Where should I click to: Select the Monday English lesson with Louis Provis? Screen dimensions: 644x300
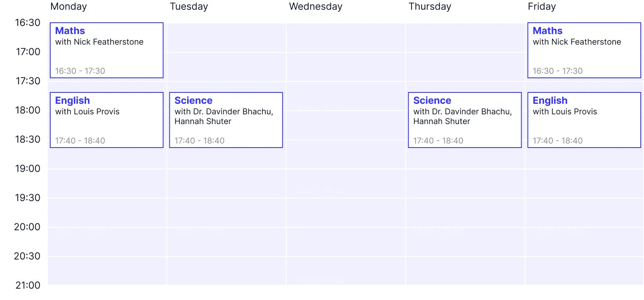106,120
